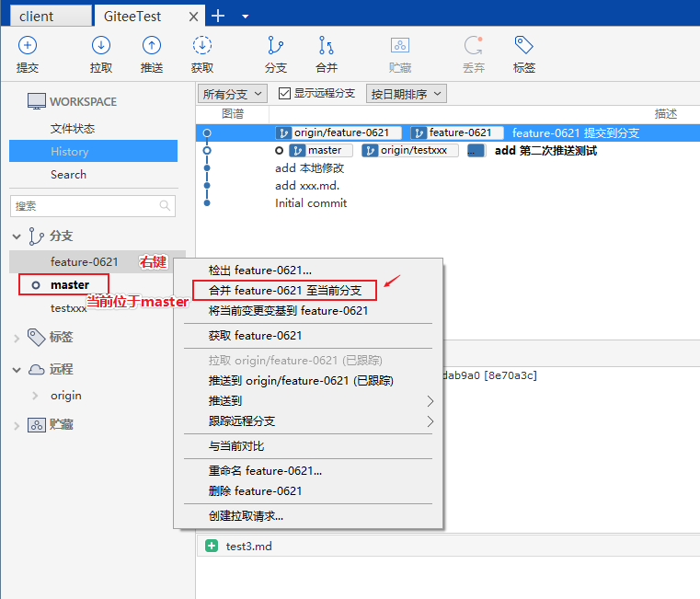This screenshot has height=599, width=700.
Task: Click the 拉取 (Pull) toolbar icon
Action: (x=101, y=53)
